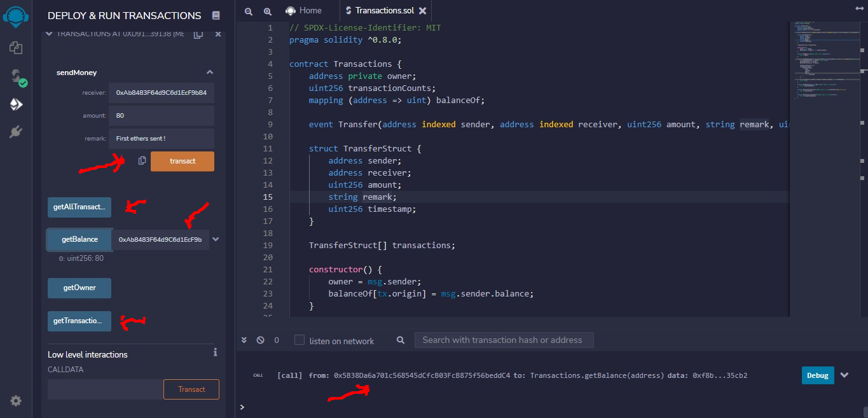Clear the terminal console icon
The height and width of the screenshot is (418, 868).
click(x=260, y=340)
